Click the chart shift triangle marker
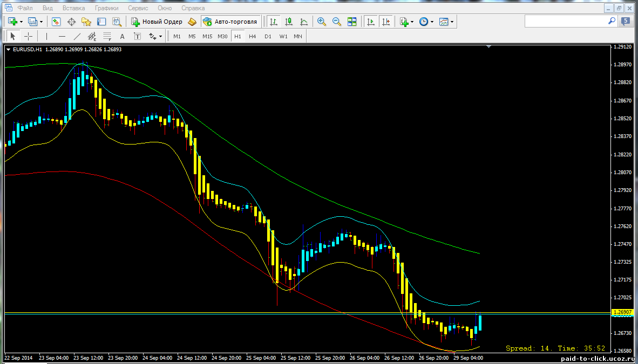 [488, 47]
